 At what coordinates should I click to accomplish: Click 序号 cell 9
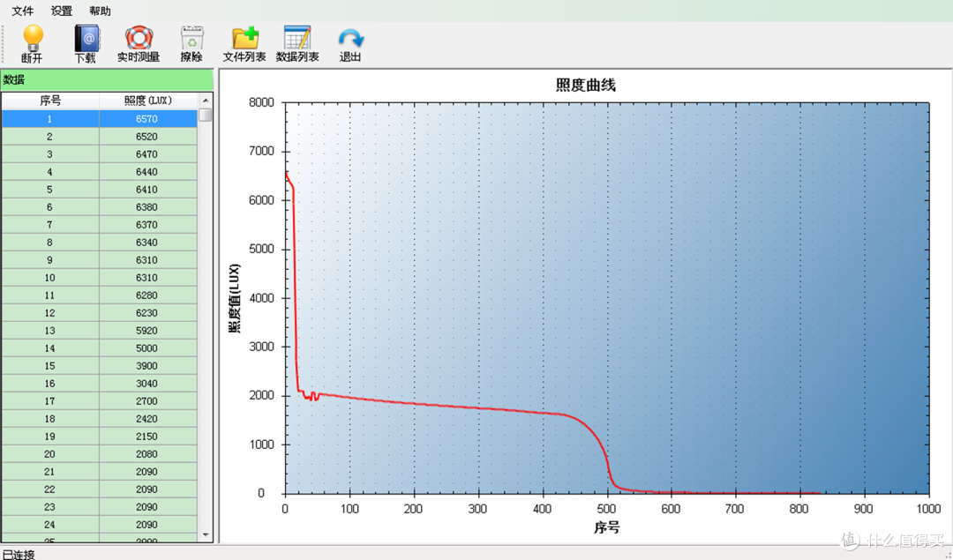[x=49, y=260]
